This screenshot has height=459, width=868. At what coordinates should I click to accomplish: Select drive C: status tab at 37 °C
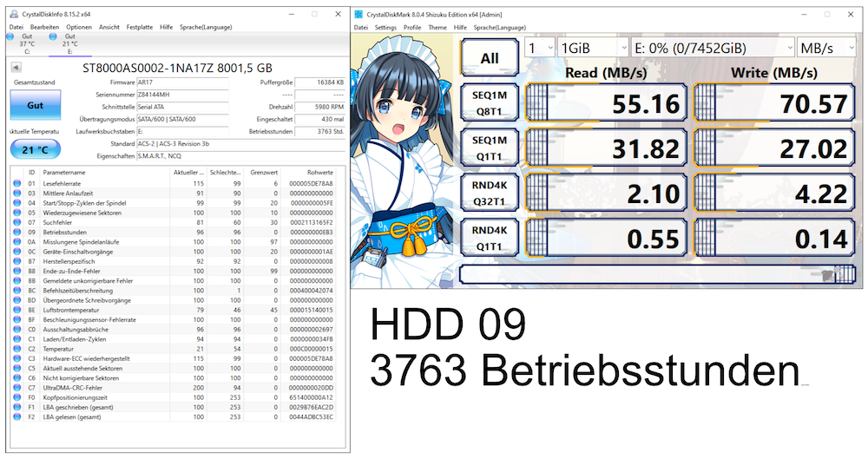(x=26, y=43)
